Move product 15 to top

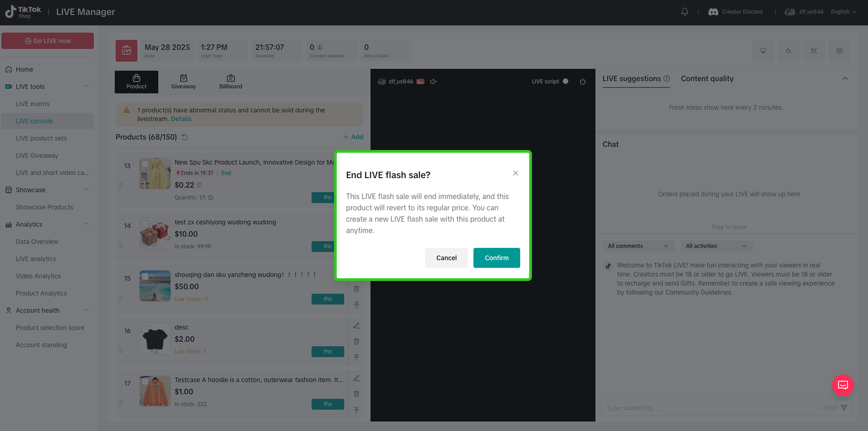pos(356,305)
